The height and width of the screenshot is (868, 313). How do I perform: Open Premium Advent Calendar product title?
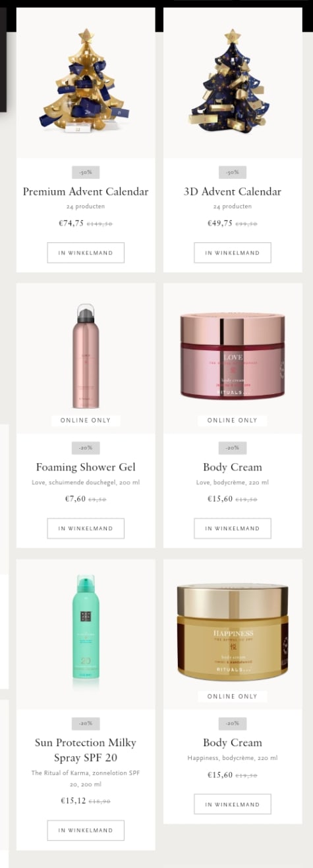(86, 191)
